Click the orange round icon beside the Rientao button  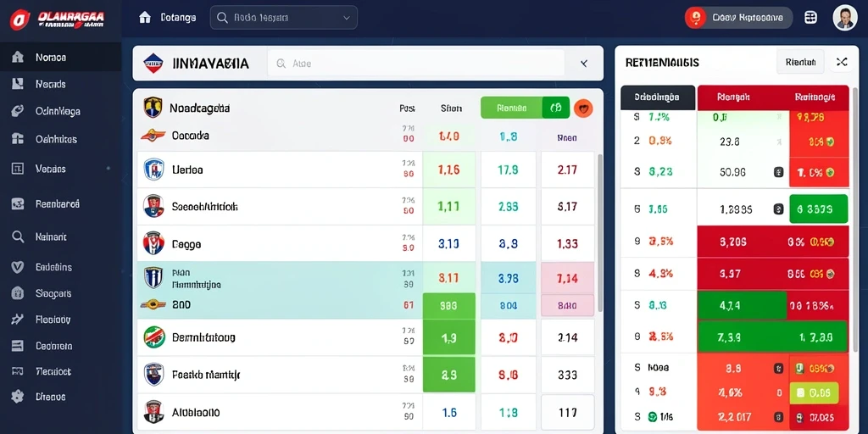tap(583, 108)
